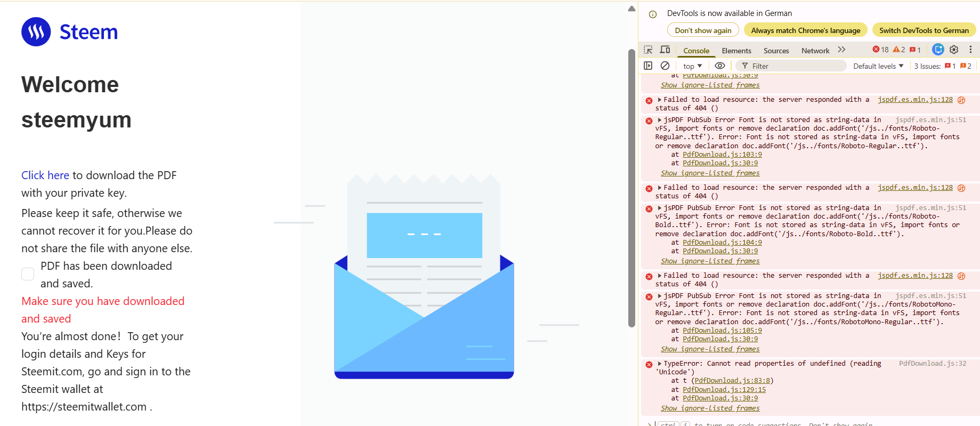This screenshot has height=426, width=980.
Task: Click the info icon in the language banner
Action: click(653, 14)
